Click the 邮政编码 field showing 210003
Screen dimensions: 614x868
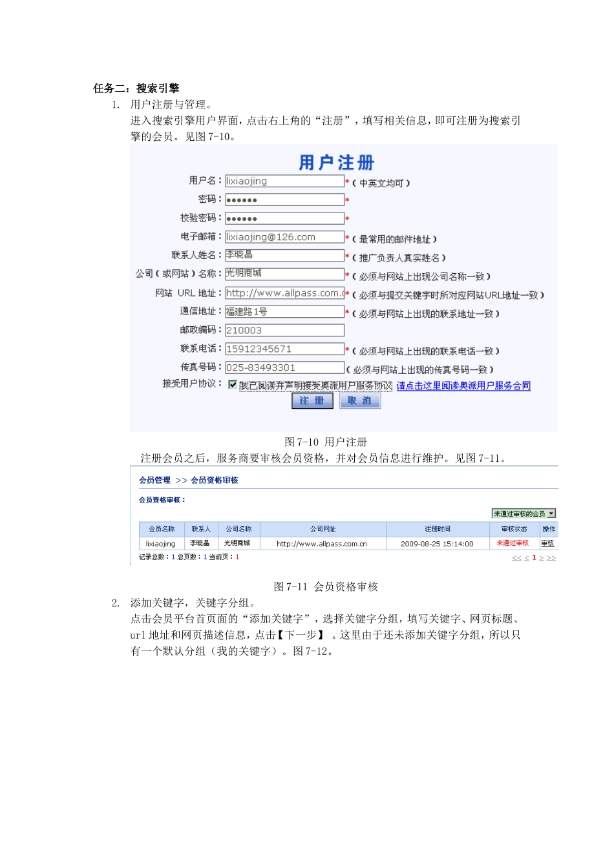point(284,330)
